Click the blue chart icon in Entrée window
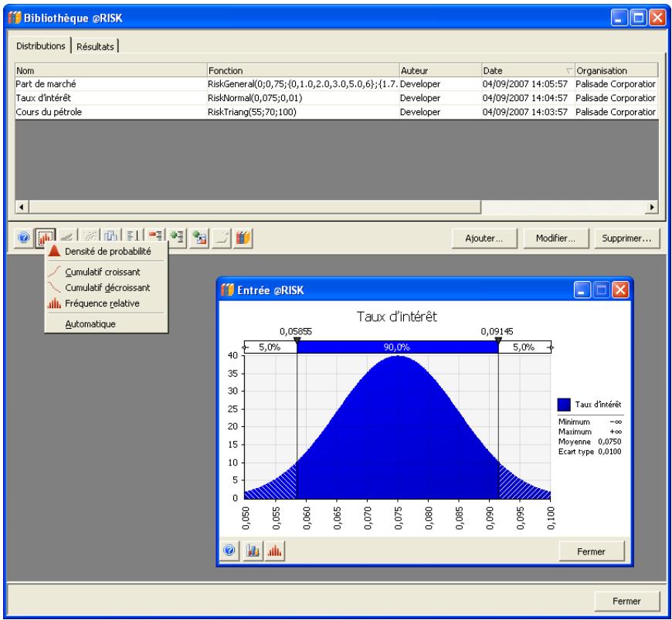The height and width of the screenshot is (620, 672). [x=252, y=551]
